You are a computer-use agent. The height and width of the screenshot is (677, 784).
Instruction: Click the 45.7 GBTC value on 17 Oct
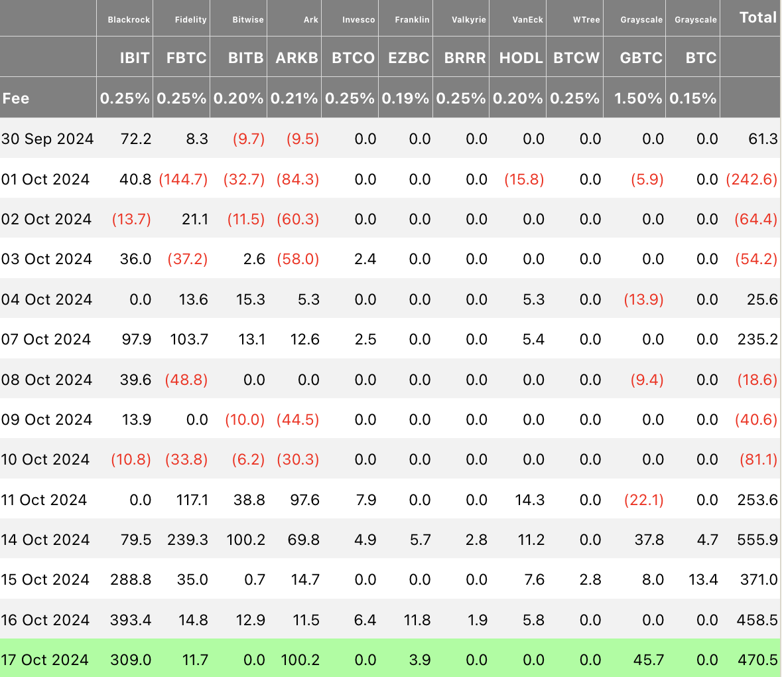649,660
